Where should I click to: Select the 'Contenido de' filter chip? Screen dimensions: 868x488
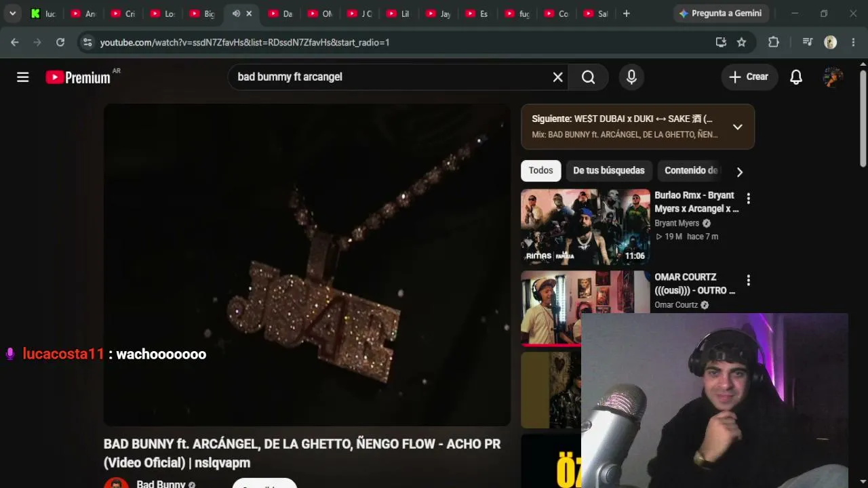pyautogui.click(x=691, y=171)
